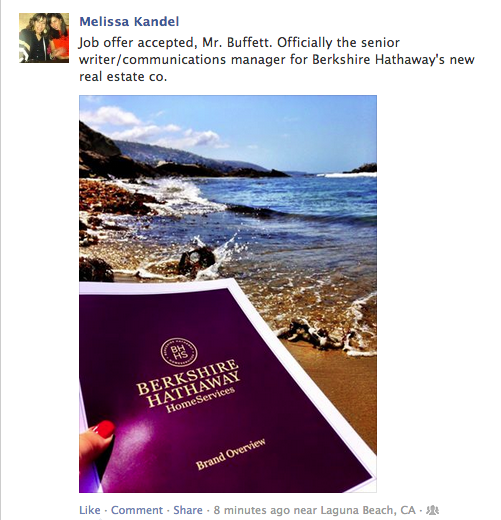Image resolution: width=501 pixels, height=520 pixels.
Task: Share this post
Action: click(188, 510)
